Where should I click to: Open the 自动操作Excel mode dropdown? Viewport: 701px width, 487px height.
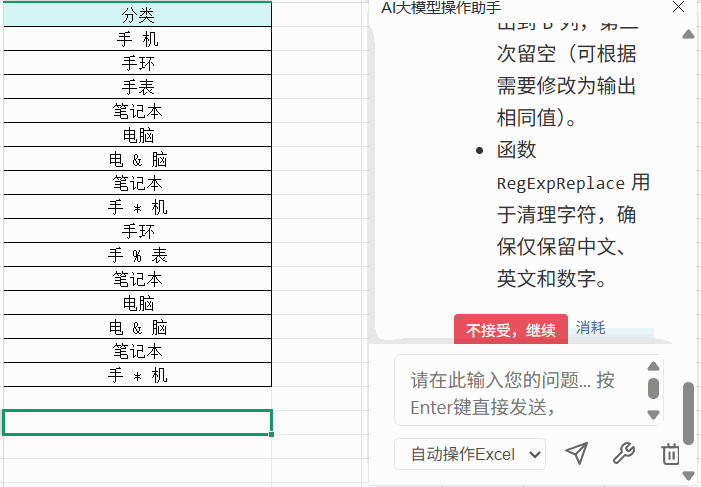(470, 454)
